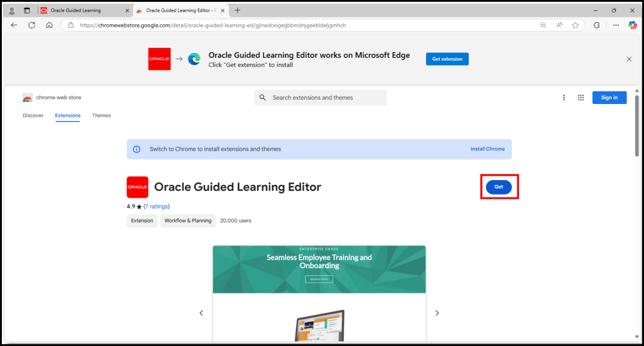Go back using the browser back arrow
This screenshot has height=346, width=644.
coord(14,25)
